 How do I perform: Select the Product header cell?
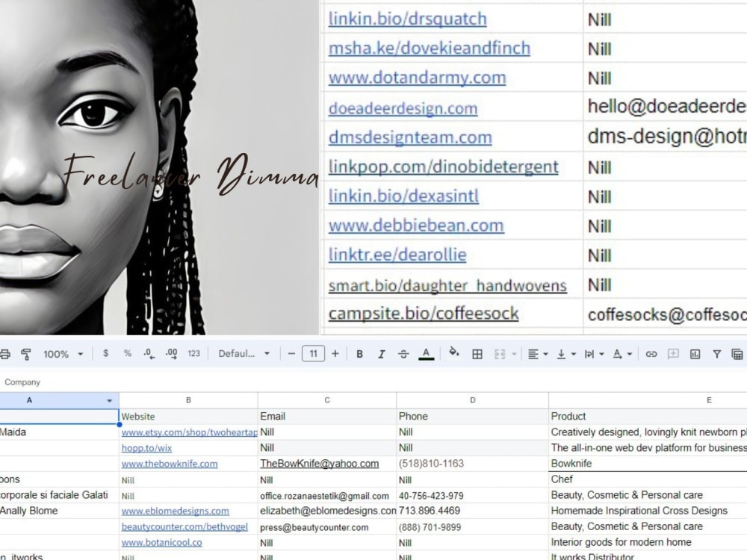click(x=648, y=416)
